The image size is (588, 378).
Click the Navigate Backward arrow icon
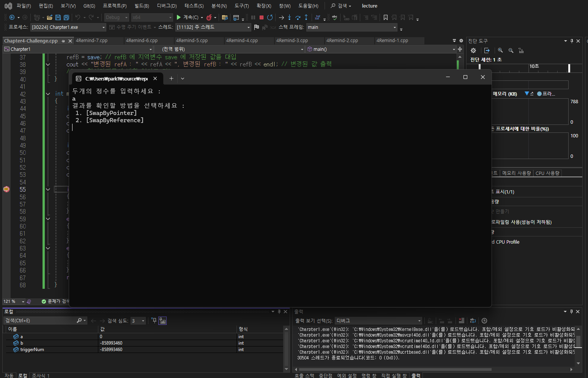click(x=12, y=17)
